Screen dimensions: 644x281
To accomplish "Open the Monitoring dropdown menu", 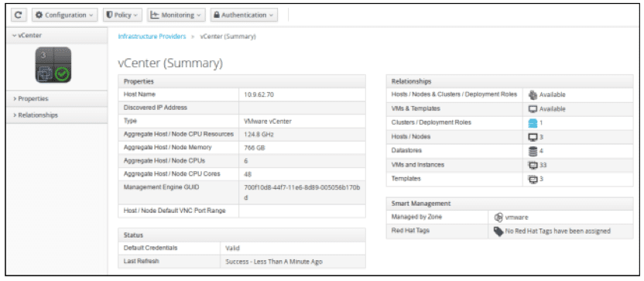I will point(176,15).
